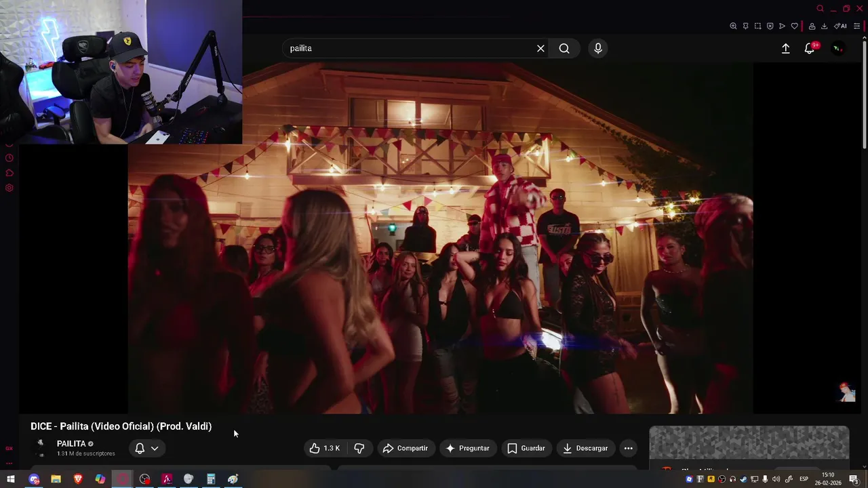The height and width of the screenshot is (488, 868).
Task: Open the ad blocker shield icon
Action: point(770,26)
